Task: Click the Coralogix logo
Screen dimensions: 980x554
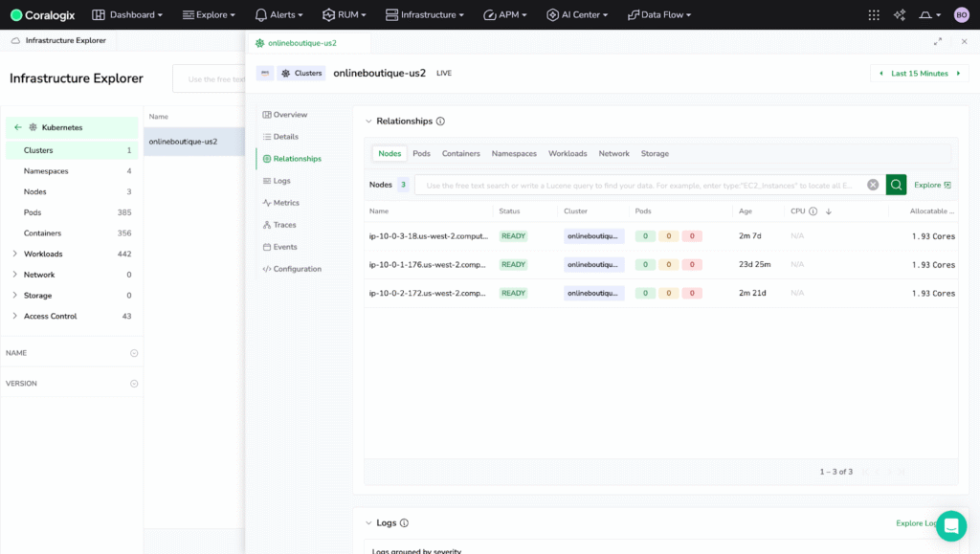Action: tap(42, 15)
